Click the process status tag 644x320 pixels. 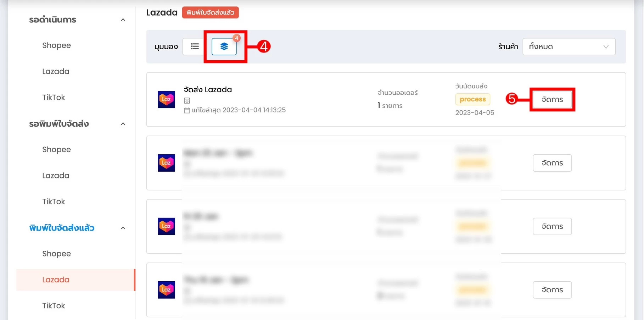coord(472,99)
